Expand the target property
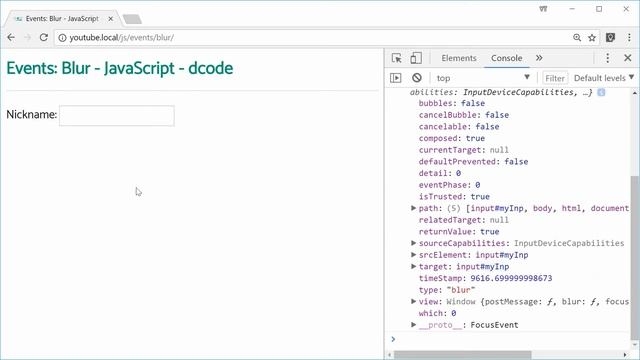The height and width of the screenshot is (360, 640). tap(413, 266)
